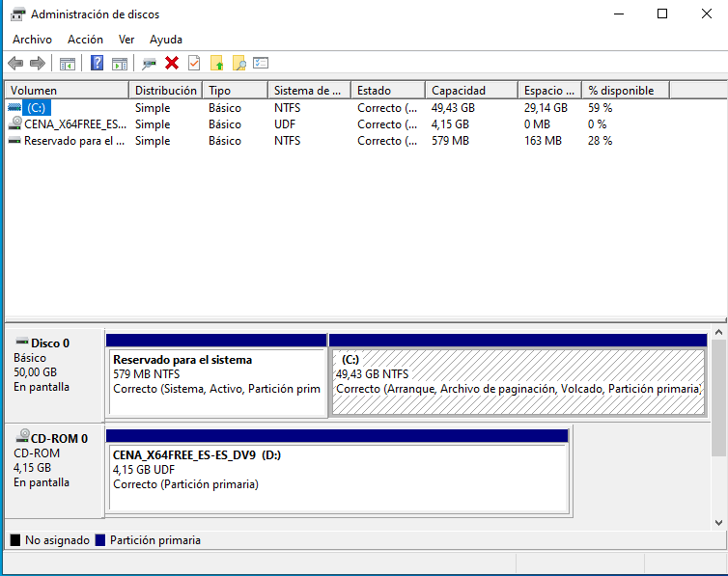728x576 pixels.
Task: Sort by the Volumen column header
Action: (34, 91)
